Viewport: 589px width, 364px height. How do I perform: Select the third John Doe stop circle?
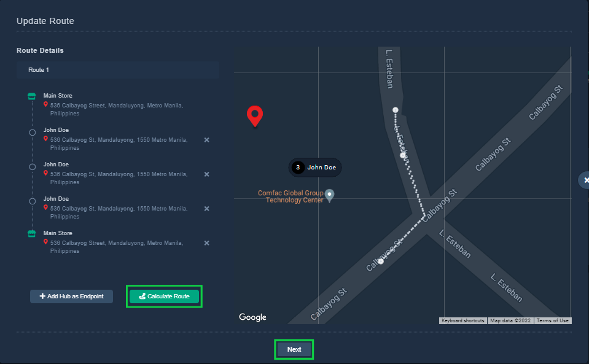tap(33, 201)
